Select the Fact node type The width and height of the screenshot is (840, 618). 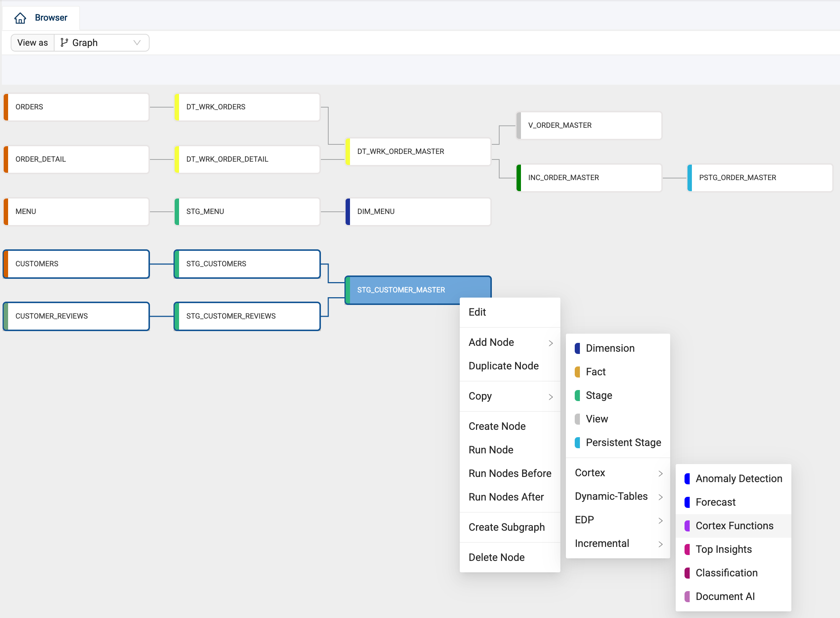coord(595,372)
